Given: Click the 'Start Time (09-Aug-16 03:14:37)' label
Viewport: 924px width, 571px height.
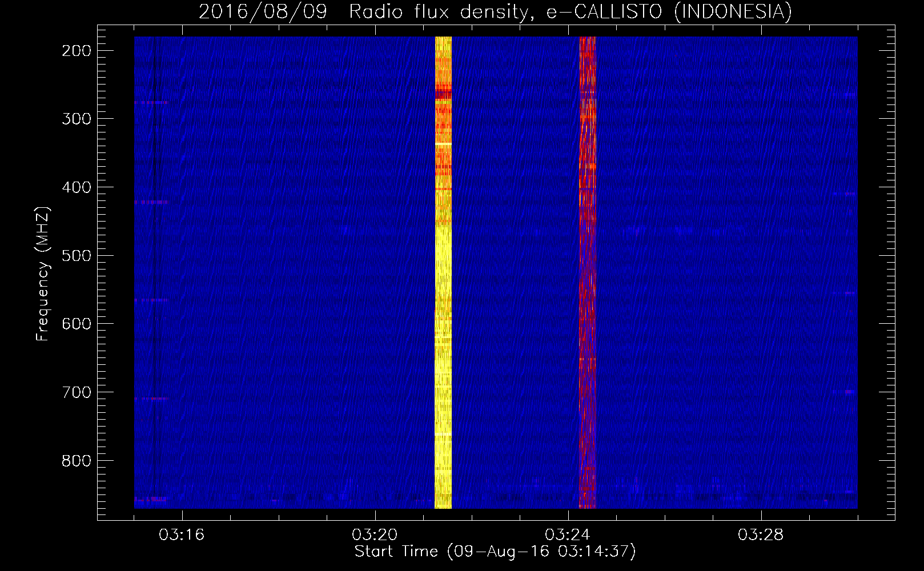Looking at the screenshot, I should (x=495, y=552).
